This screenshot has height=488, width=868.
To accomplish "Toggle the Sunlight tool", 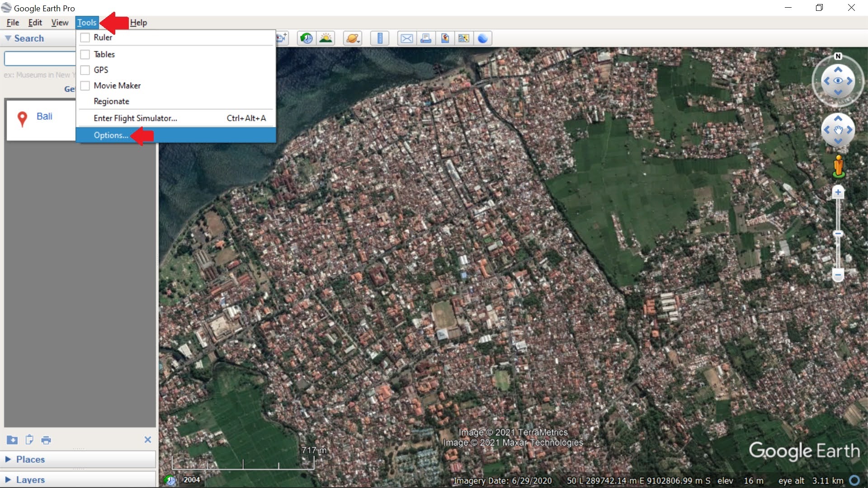I will [x=326, y=38].
